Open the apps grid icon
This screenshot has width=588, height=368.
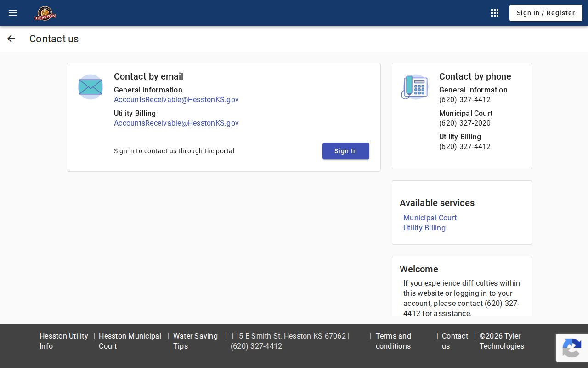(x=495, y=13)
